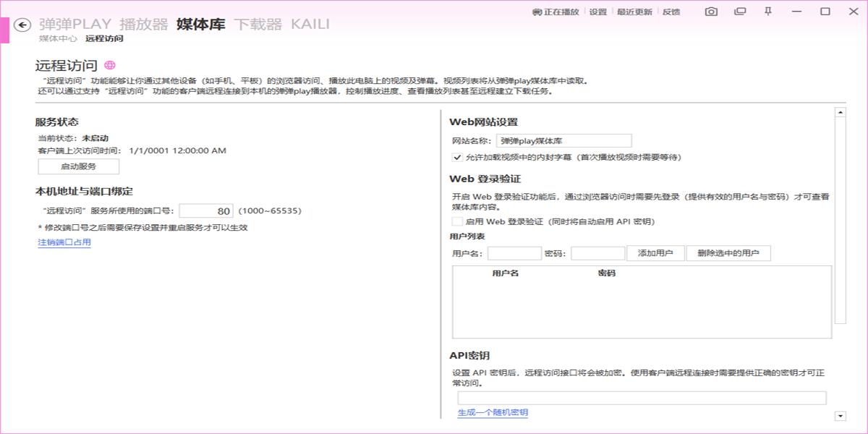Switch to the 播放器 tab

coord(142,24)
